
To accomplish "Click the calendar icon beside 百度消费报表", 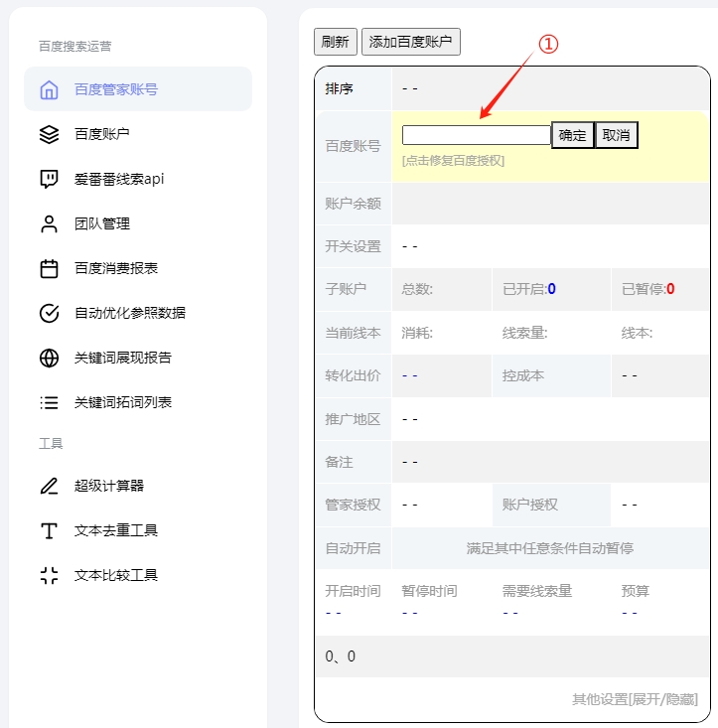I will (49, 268).
